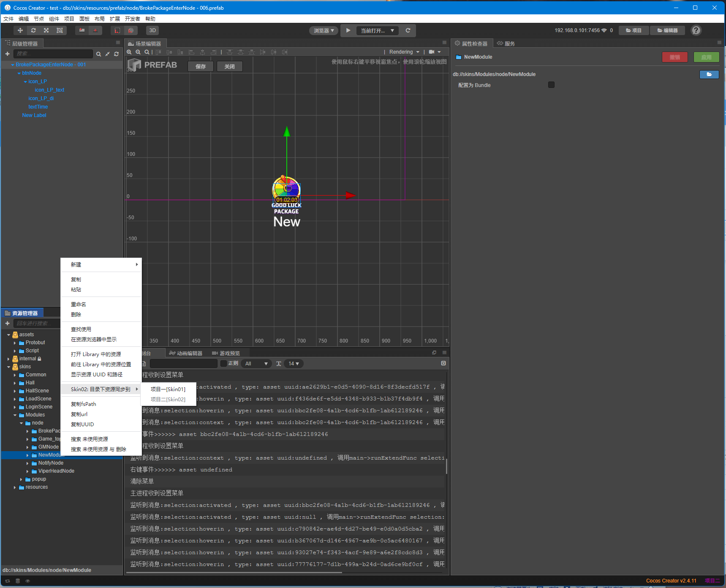
Task: Open the inspector panel options menu
Action: (x=719, y=43)
